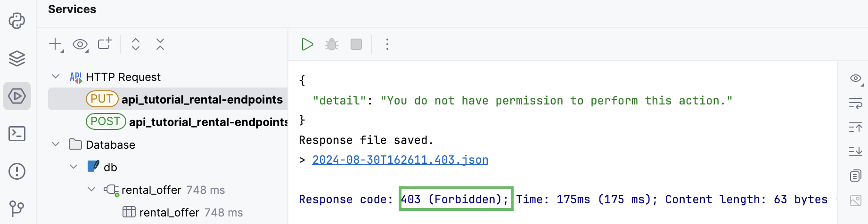Image resolution: width=868 pixels, height=224 pixels.
Task: Click Open in New Tab icon
Action: tap(105, 44)
